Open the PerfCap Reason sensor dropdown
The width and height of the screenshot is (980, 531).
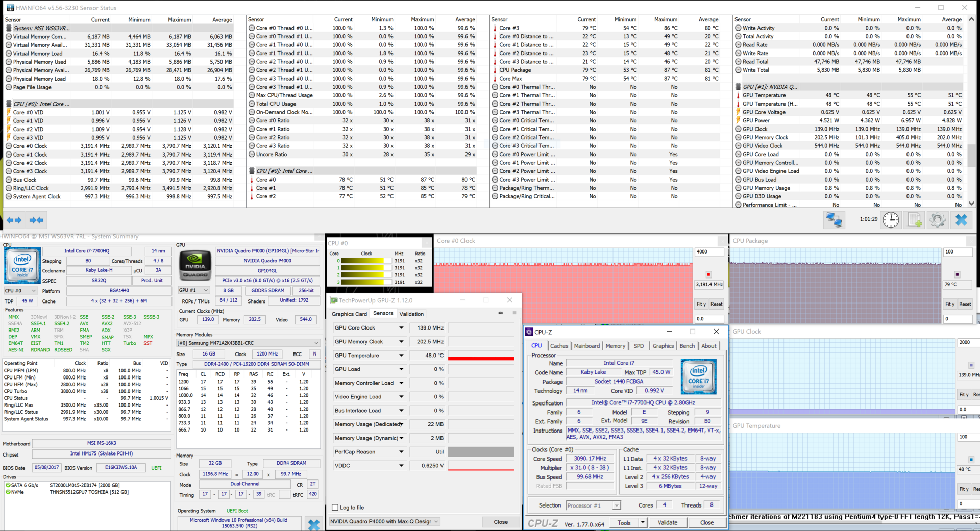(x=401, y=452)
